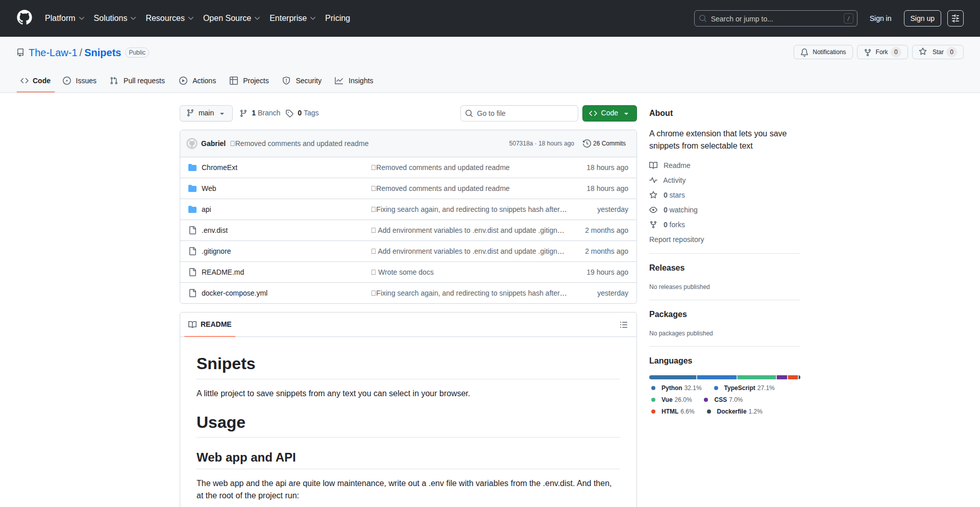Open the green Code dropdown

[609, 113]
